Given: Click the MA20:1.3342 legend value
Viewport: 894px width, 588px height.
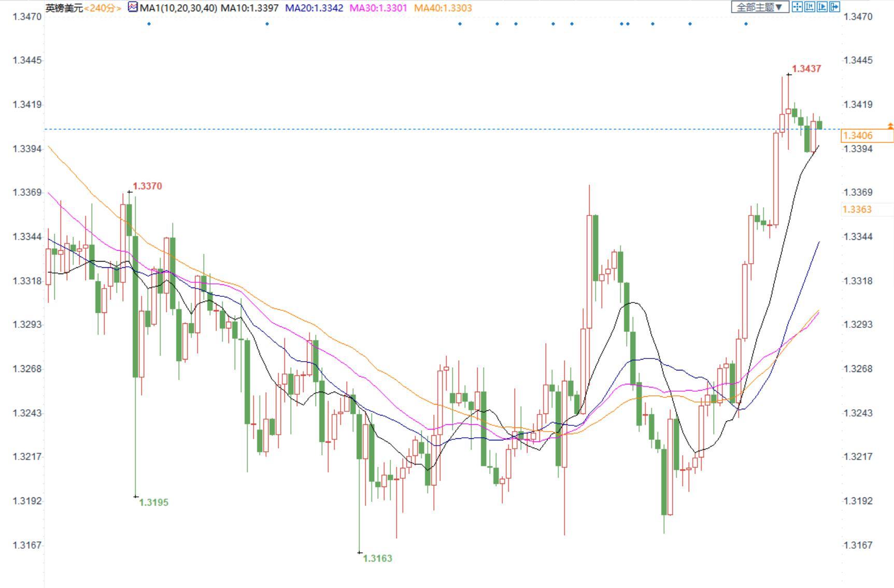Looking at the screenshot, I should pos(314,8).
